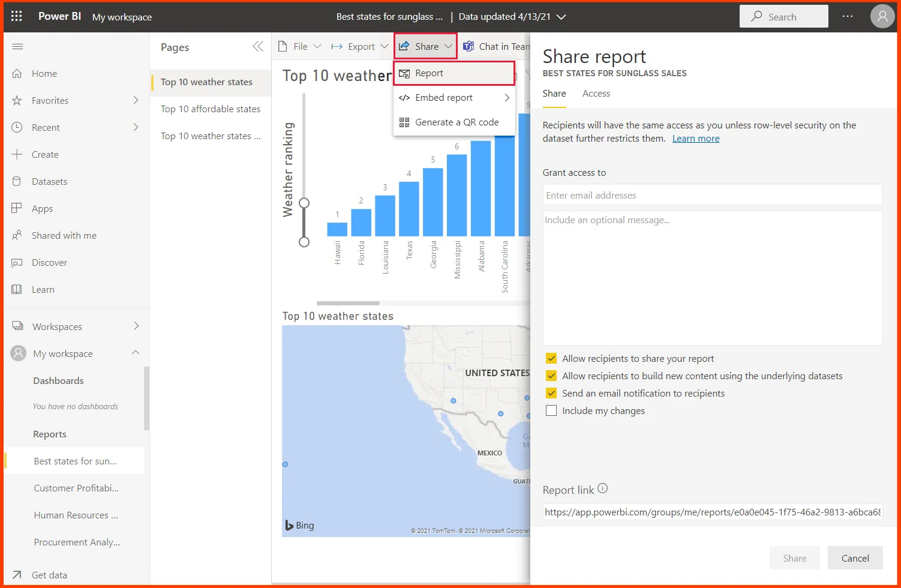Click the Create plus icon
901x588 pixels.
[x=17, y=154]
